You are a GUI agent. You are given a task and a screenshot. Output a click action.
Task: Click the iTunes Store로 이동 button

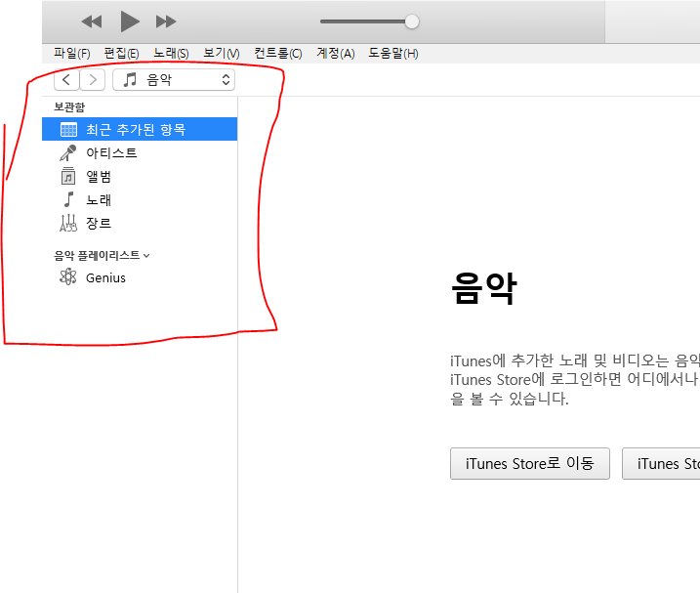point(530,463)
